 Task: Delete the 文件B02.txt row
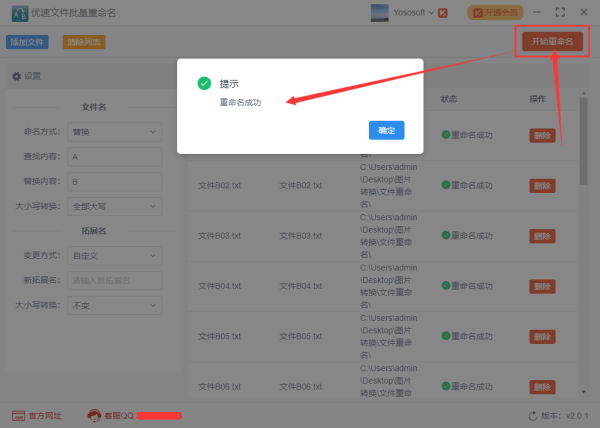coord(542,186)
